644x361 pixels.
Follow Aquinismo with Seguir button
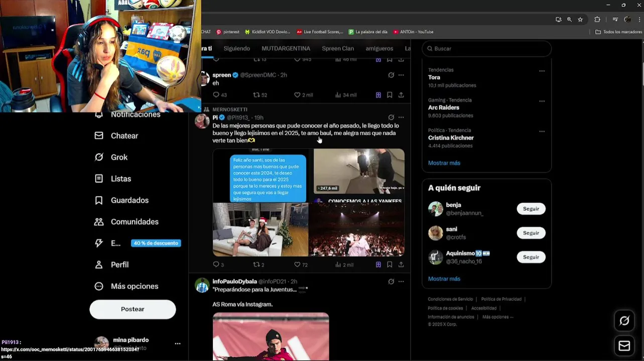(x=531, y=257)
